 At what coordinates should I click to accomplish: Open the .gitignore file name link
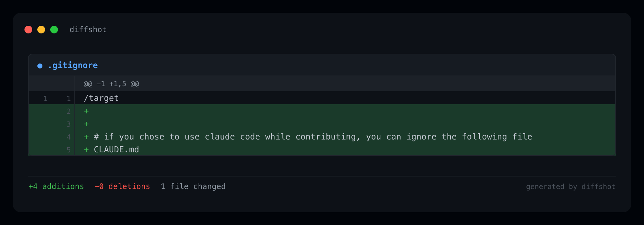(x=73, y=66)
